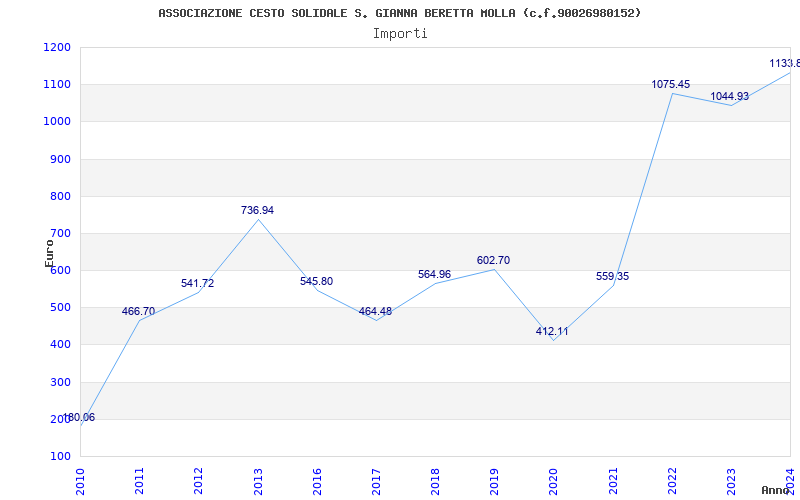The image size is (800, 500).
Task: Click the 2016 x-axis year label
Action: [x=317, y=481]
